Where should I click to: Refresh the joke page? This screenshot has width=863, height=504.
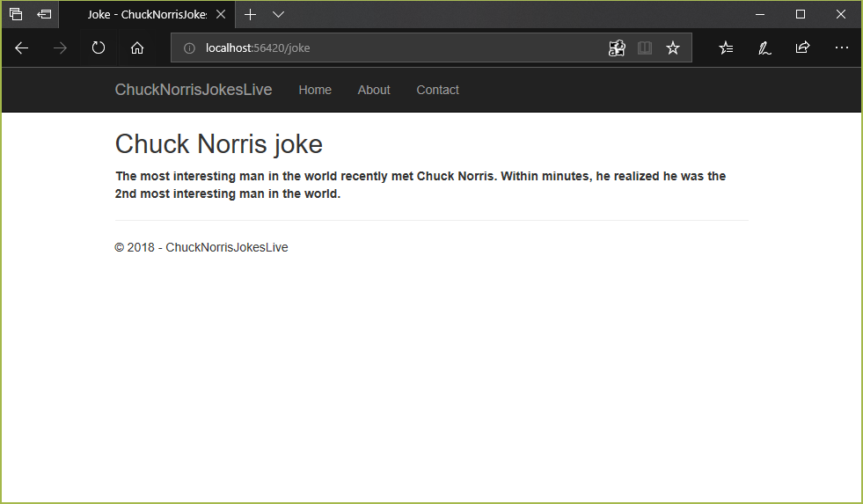pyautogui.click(x=99, y=48)
